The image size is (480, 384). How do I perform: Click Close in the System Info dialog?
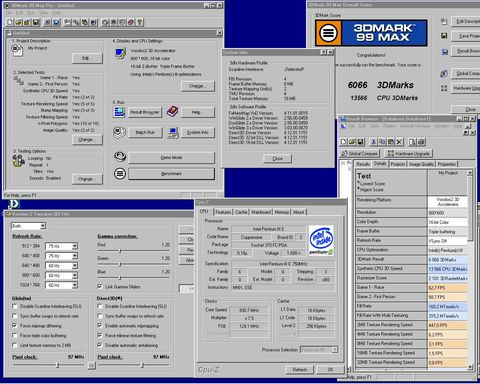(x=277, y=158)
